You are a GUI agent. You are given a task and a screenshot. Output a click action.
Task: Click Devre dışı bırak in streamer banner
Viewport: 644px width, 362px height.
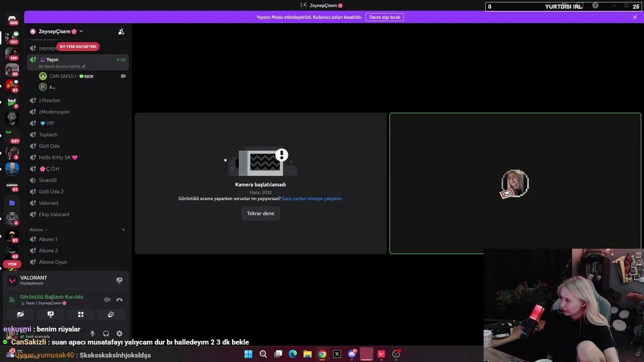385,17
